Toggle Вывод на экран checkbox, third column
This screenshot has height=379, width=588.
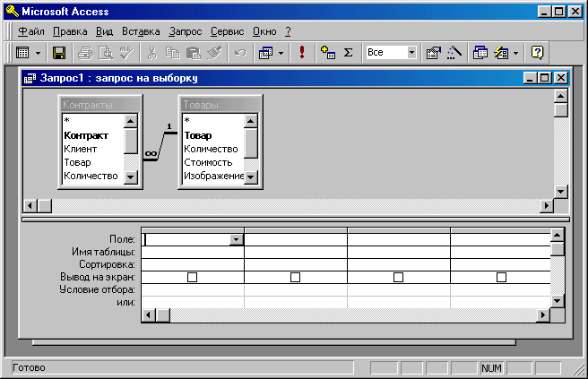(398, 278)
